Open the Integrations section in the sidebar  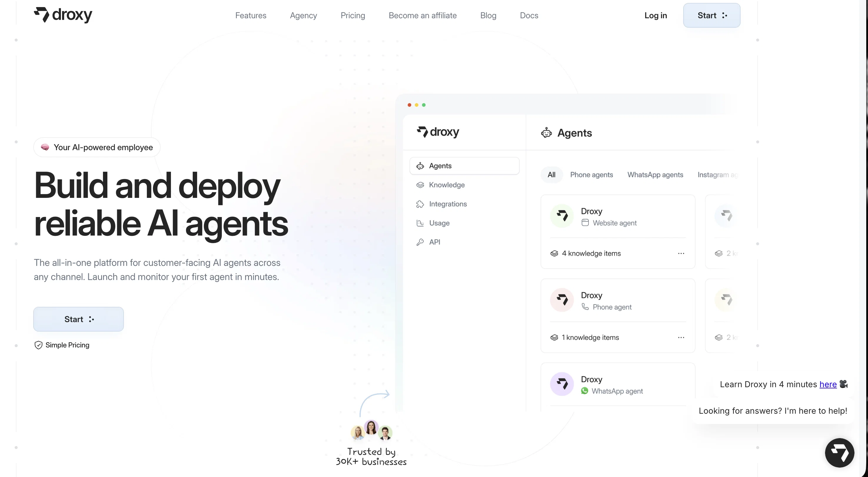464,204
